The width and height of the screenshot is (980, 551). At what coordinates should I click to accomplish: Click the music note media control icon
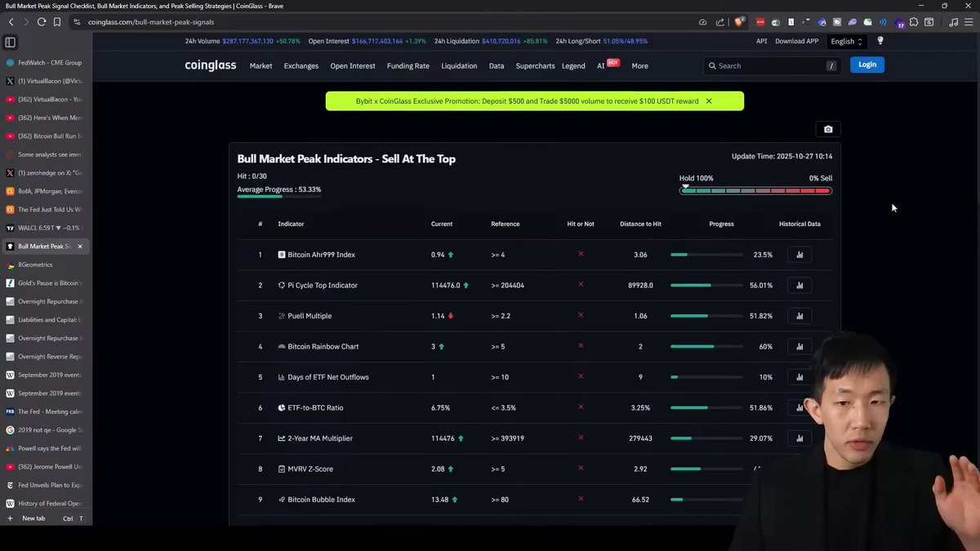(x=953, y=22)
